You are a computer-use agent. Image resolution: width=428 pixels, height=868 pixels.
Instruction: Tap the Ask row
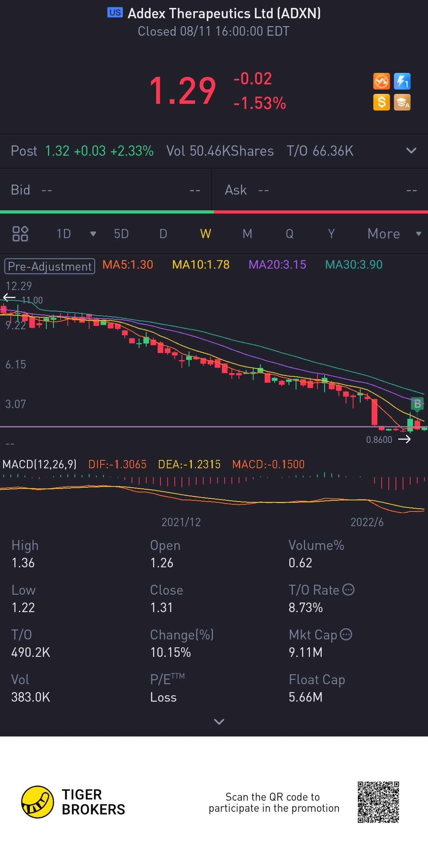pyautogui.click(x=320, y=190)
